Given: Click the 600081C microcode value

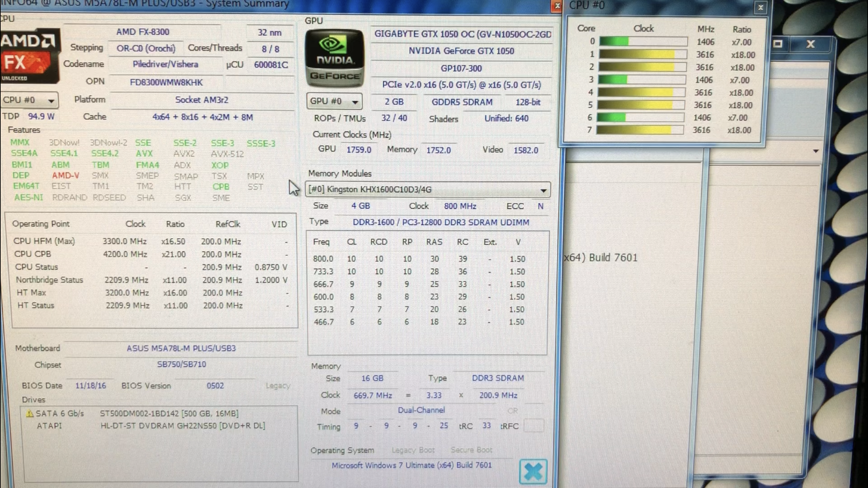Looking at the screenshot, I should pos(271,65).
